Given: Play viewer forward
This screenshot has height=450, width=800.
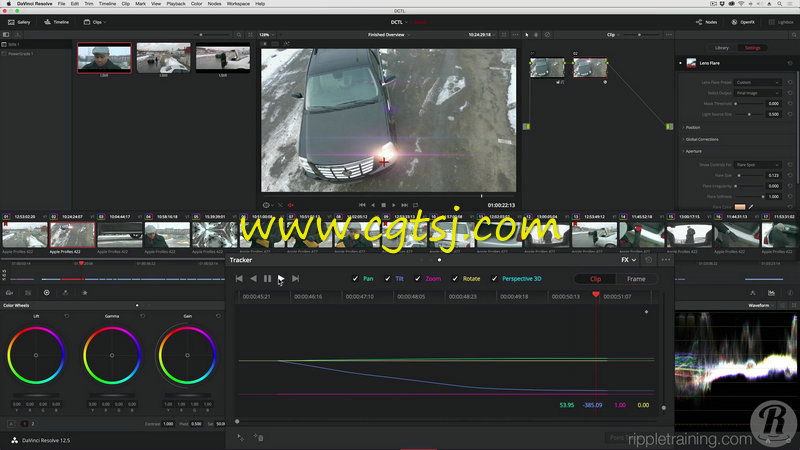Looking at the screenshot, I should click(393, 205).
